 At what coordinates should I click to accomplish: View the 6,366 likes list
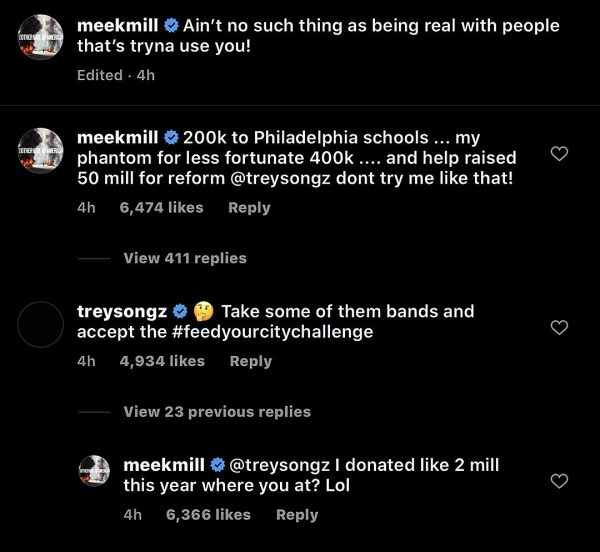click(208, 515)
